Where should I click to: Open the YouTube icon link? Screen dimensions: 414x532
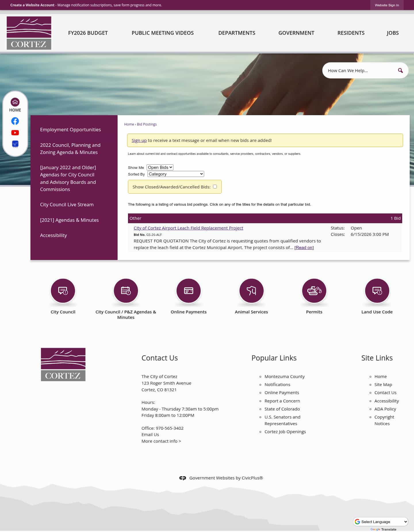15,133
